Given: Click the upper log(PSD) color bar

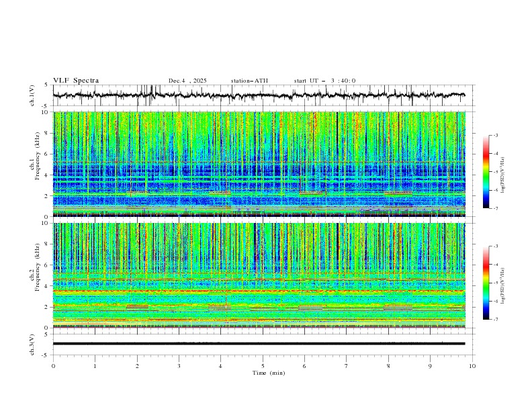Looking at the screenshot, I should [x=486, y=171].
